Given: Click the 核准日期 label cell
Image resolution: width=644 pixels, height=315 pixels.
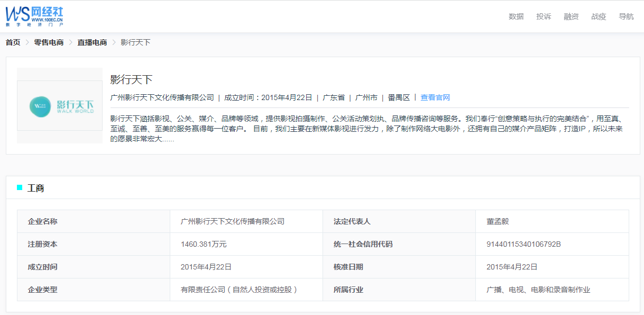Looking at the screenshot, I should pos(399,267).
